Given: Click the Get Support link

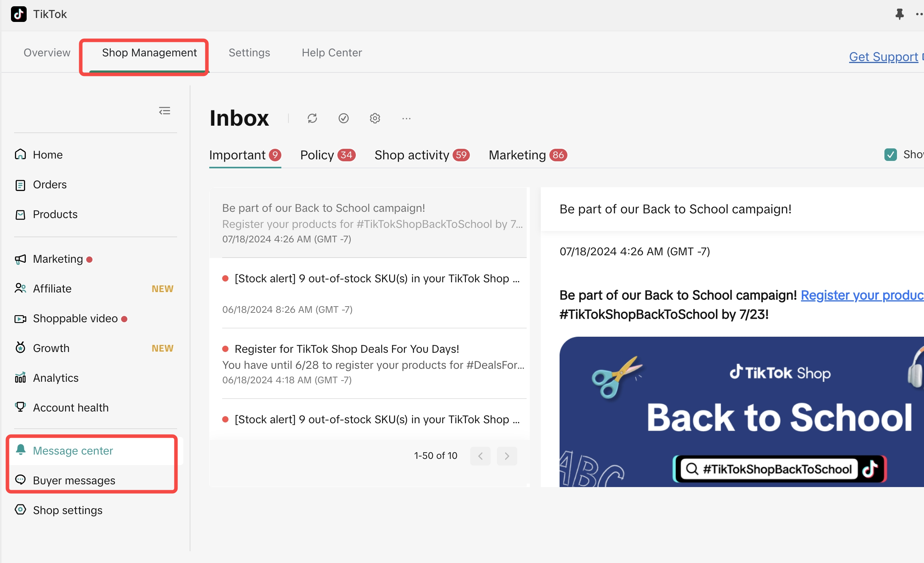Looking at the screenshot, I should click(883, 57).
